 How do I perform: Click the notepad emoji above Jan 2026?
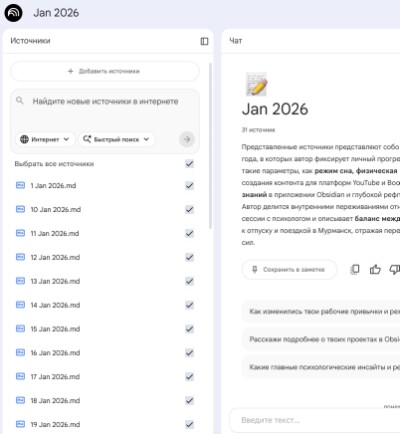[256, 84]
